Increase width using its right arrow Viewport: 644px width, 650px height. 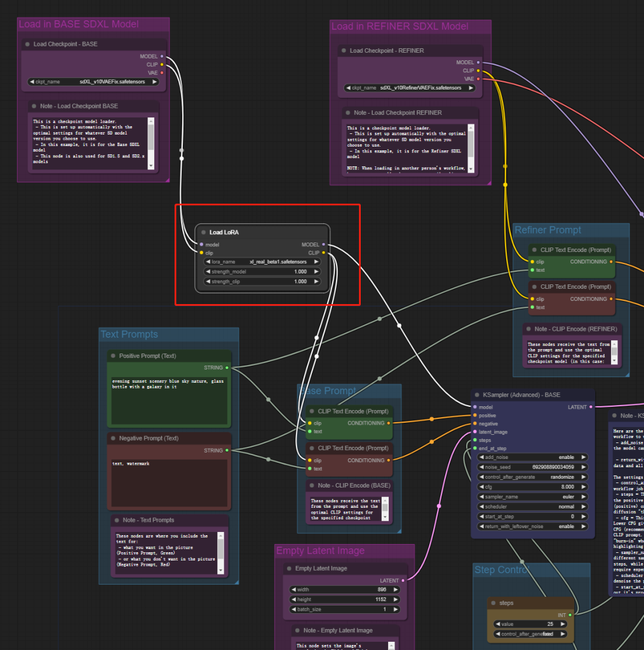tap(396, 590)
